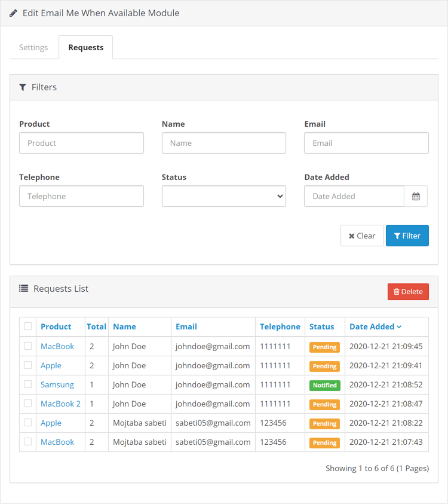Sort table by Total column header
The width and height of the screenshot is (448, 504).
click(x=96, y=326)
